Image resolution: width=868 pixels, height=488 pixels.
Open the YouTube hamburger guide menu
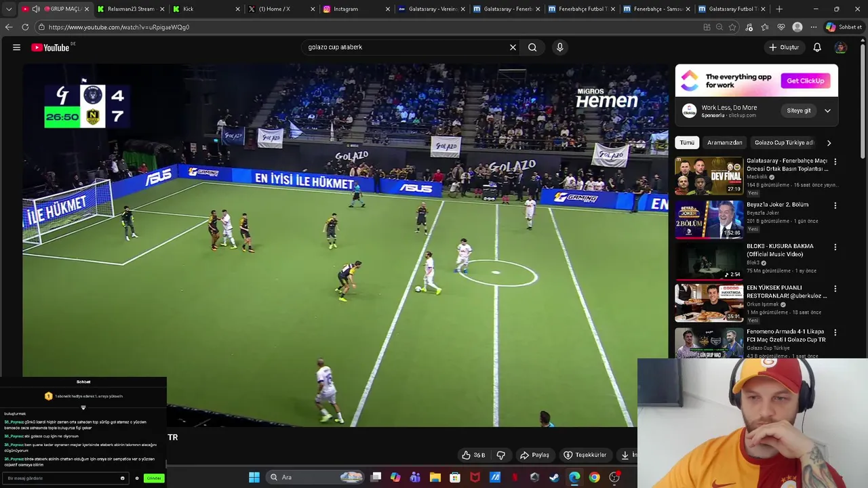pos(16,47)
